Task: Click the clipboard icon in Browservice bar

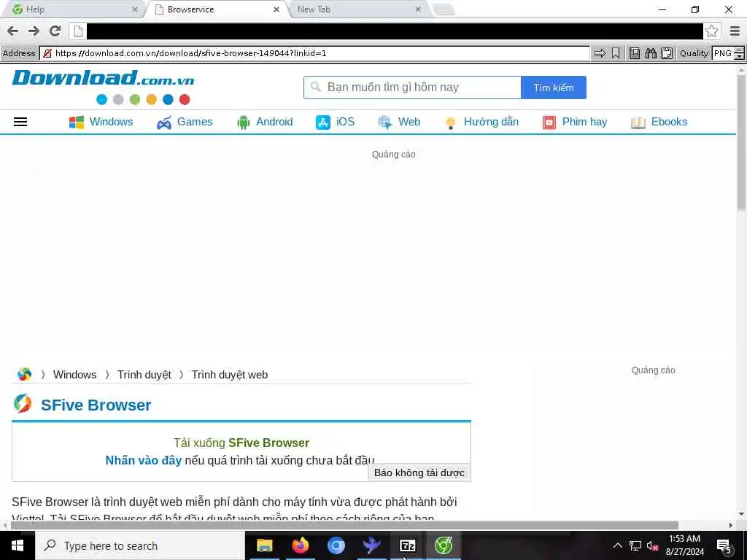Action: tap(667, 53)
